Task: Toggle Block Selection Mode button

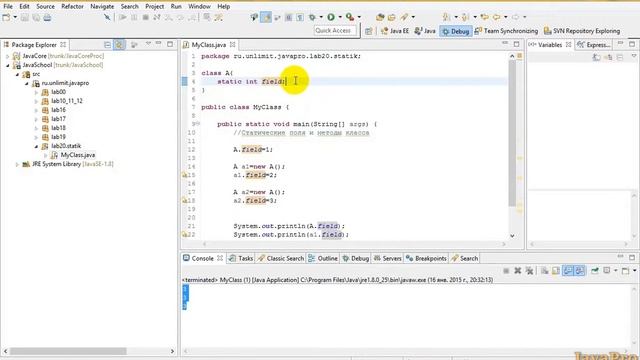Action: [x=289, y=17]
